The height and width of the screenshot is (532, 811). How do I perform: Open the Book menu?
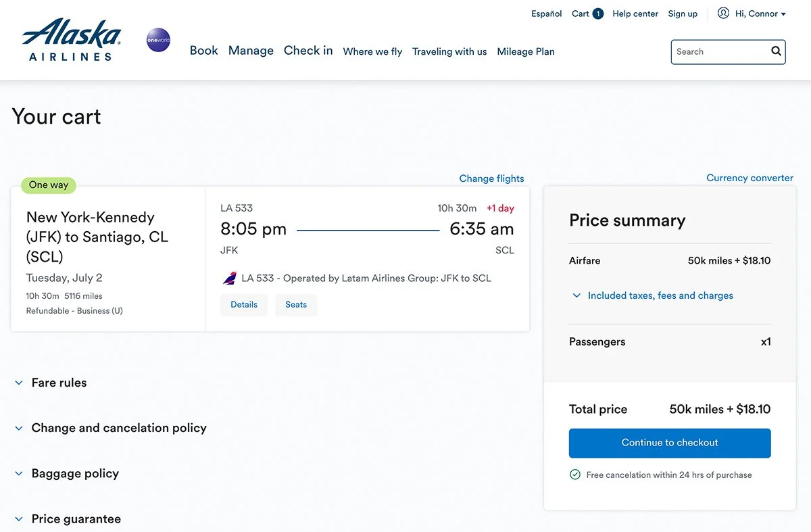203,51
